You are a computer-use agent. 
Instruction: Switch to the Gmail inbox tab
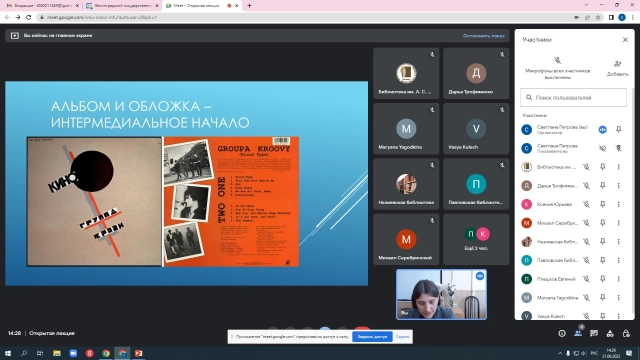tap(40, 6)
